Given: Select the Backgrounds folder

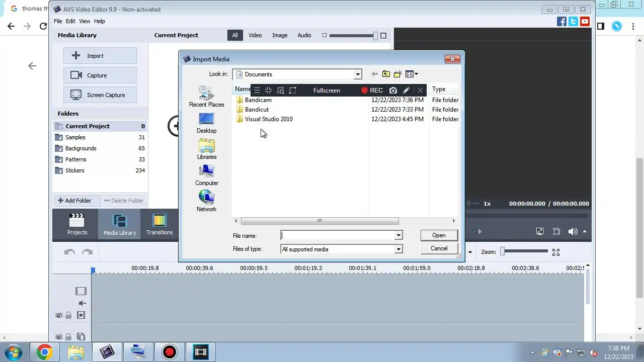Looking at the screenshot, I should click(100, 148).
